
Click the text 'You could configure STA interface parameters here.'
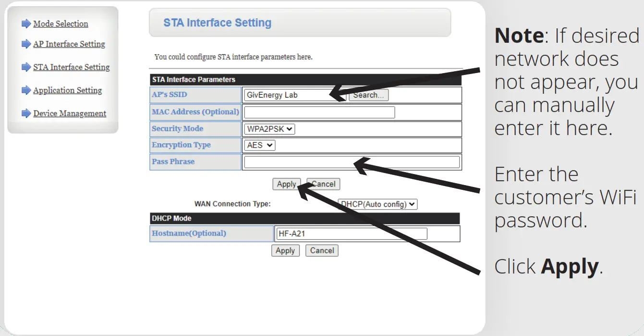point(233,57)
